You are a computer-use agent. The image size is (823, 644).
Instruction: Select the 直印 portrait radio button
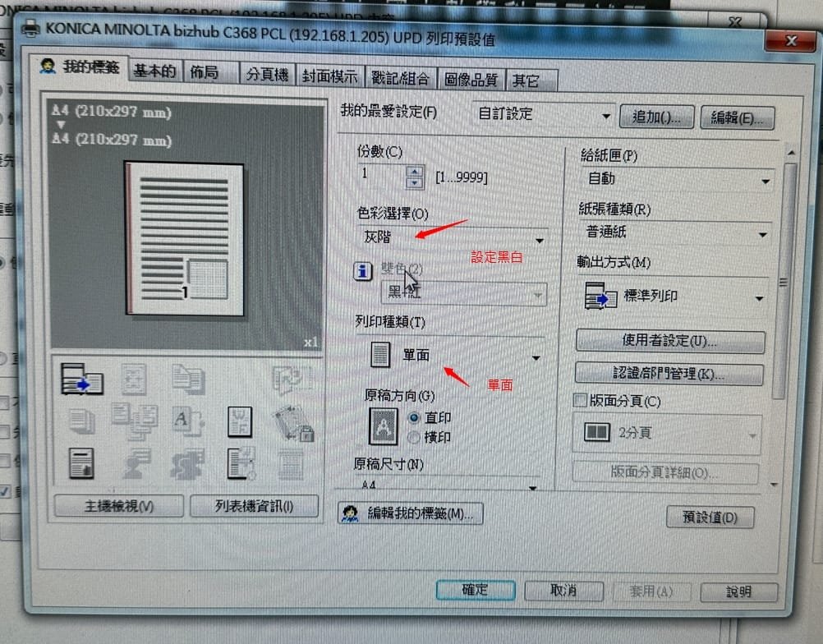click(414, 418)
